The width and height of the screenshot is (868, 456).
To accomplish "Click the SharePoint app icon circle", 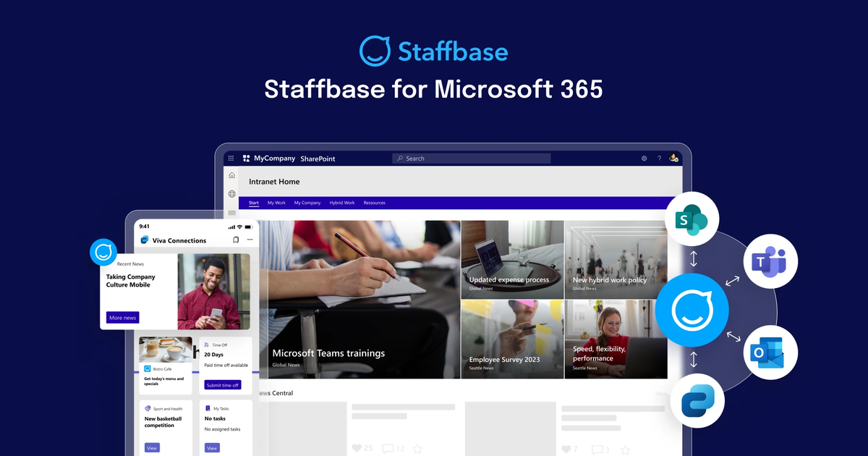I will point(694,220).
